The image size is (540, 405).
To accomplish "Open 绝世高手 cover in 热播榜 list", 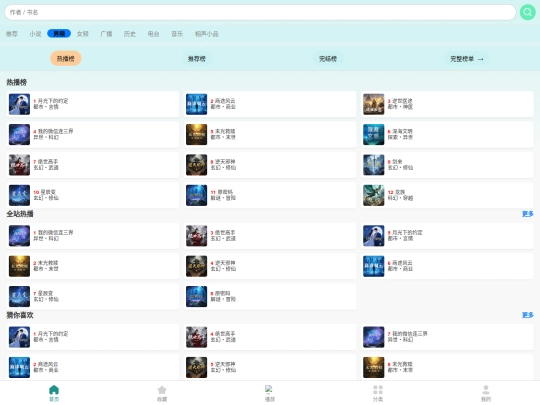I will pos(19,165).
